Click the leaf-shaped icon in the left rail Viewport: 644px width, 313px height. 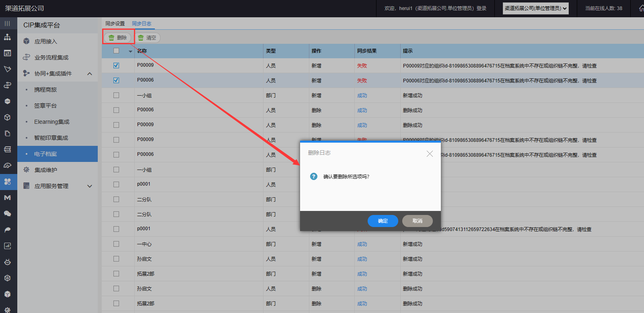coord(7,230)
